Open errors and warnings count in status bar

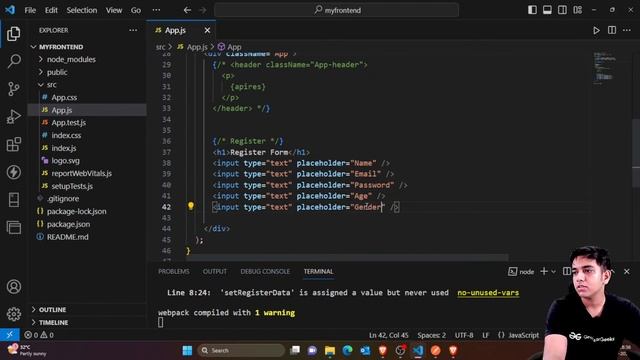(x=39, y=335)
